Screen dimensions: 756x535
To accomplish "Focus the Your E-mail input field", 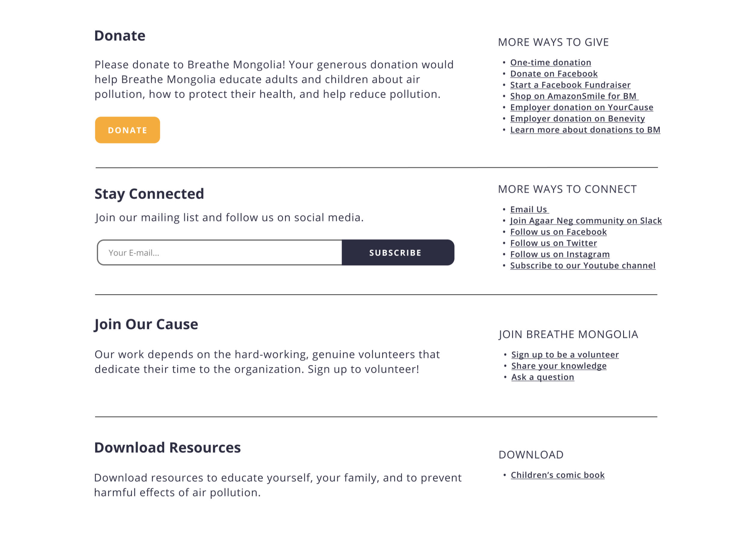I will (220, 253).
